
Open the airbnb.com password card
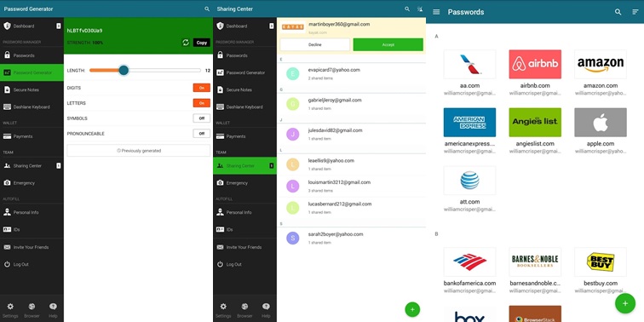pyautogui.click(x=535, y=73)
